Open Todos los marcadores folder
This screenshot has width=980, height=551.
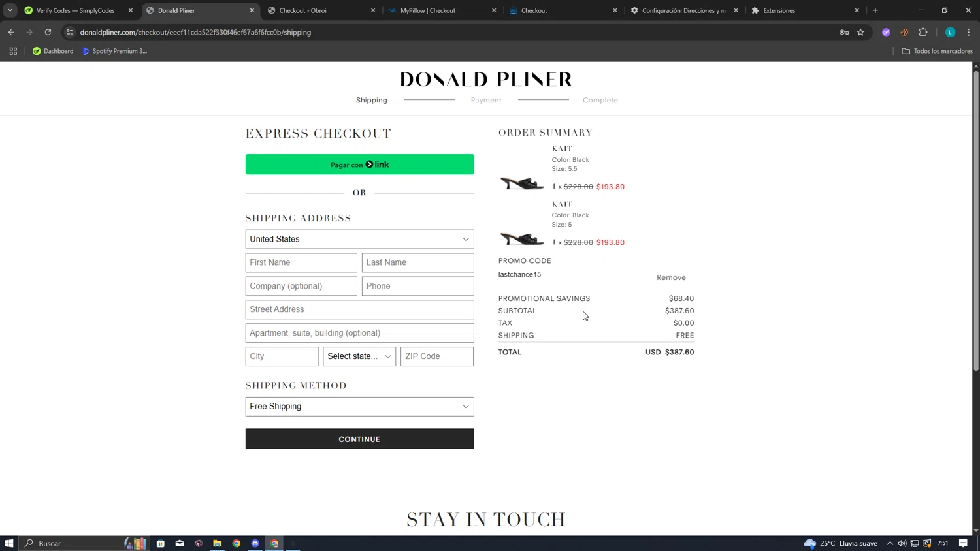tap(937, 51)
